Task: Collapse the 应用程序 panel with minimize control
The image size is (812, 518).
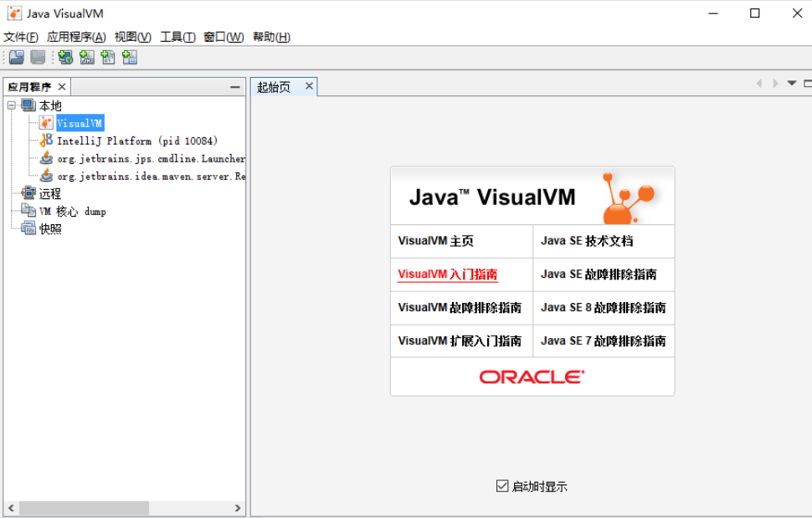Action: point(235,85)
